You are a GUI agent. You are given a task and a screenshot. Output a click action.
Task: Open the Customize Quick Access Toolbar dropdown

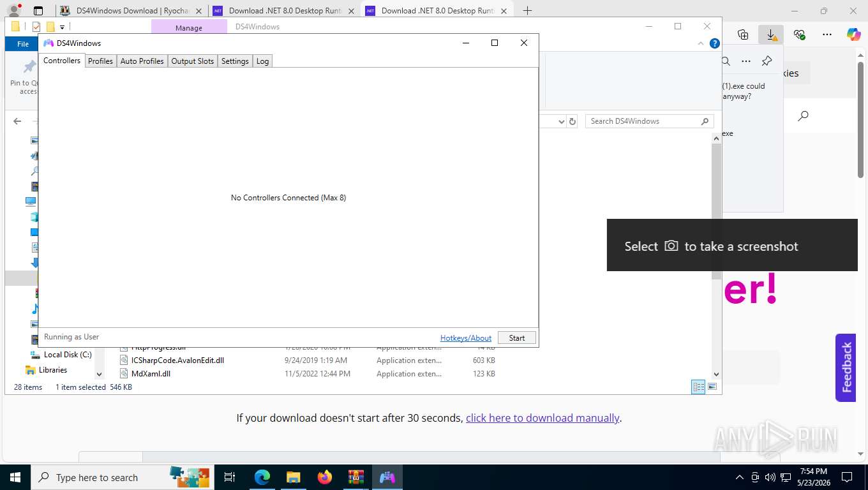62,27
